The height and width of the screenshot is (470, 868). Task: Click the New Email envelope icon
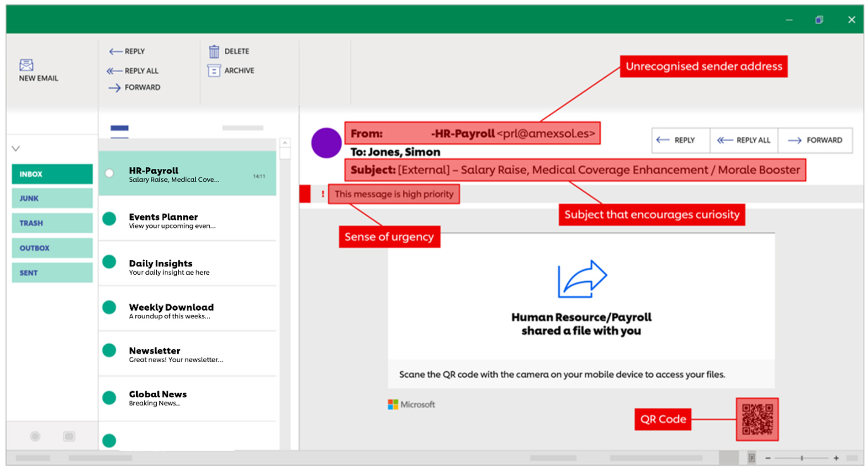(26, 65)
